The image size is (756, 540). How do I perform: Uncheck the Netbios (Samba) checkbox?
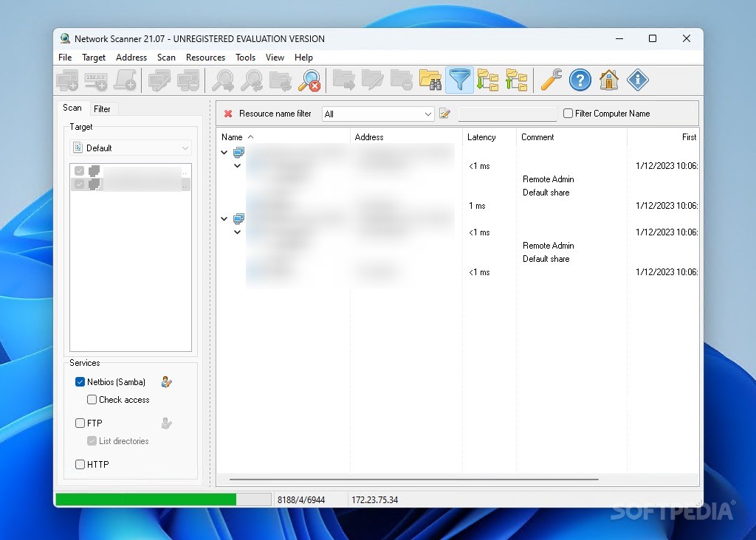coord(80,382)
